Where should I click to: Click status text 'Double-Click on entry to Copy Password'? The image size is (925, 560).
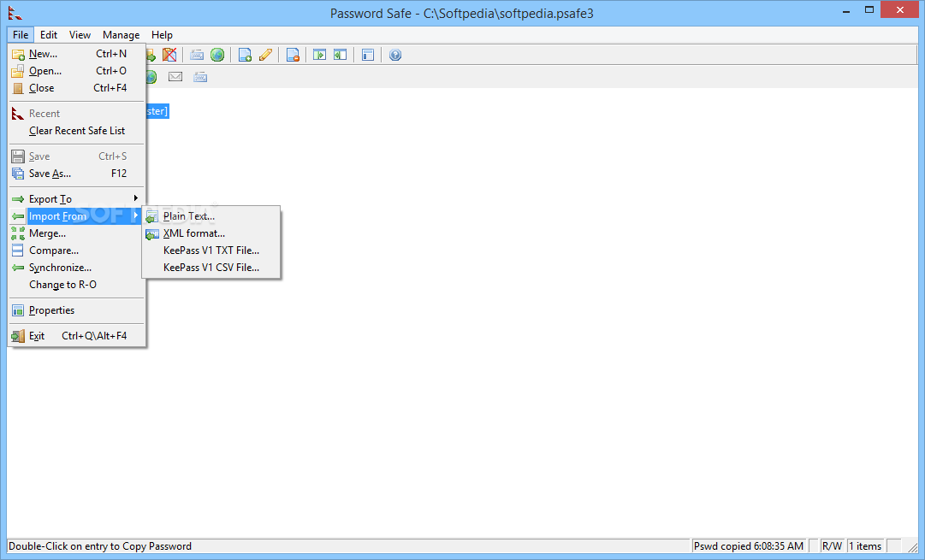tap(100, 545)
